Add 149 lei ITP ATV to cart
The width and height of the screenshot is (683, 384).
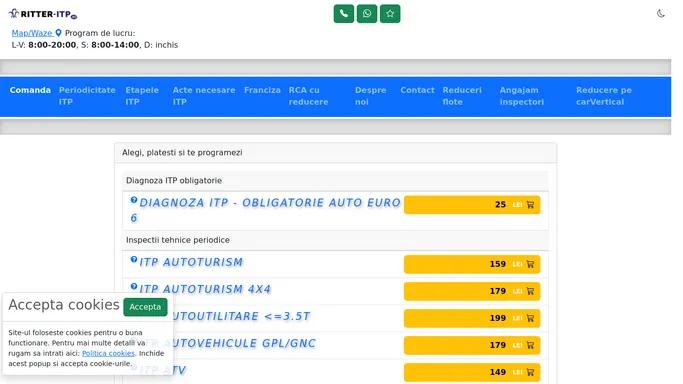472,372
